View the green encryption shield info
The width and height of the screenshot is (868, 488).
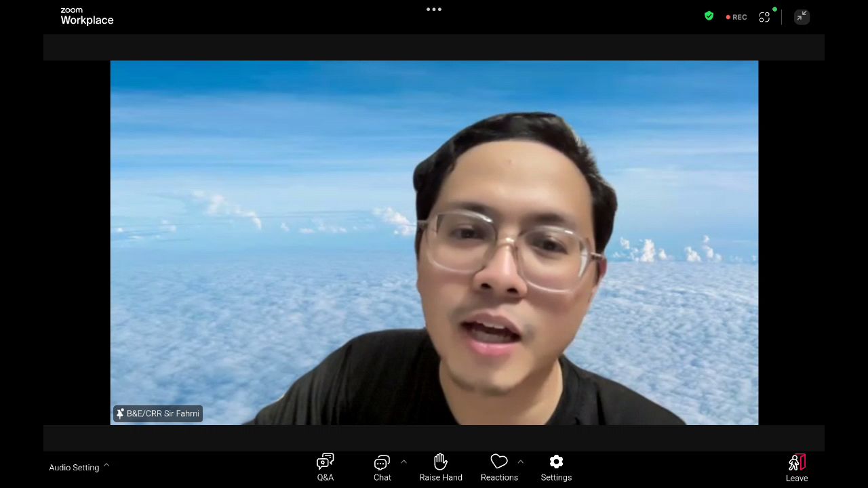[709, 16]
